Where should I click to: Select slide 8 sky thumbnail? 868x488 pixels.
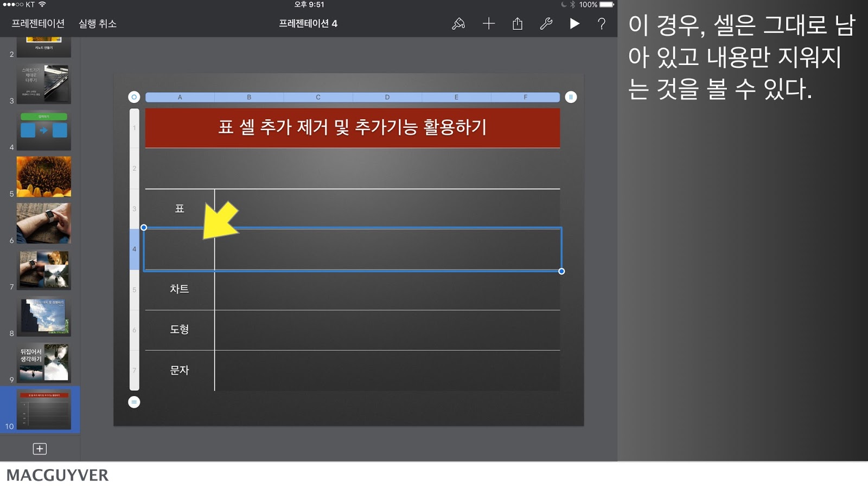(44, 317)
